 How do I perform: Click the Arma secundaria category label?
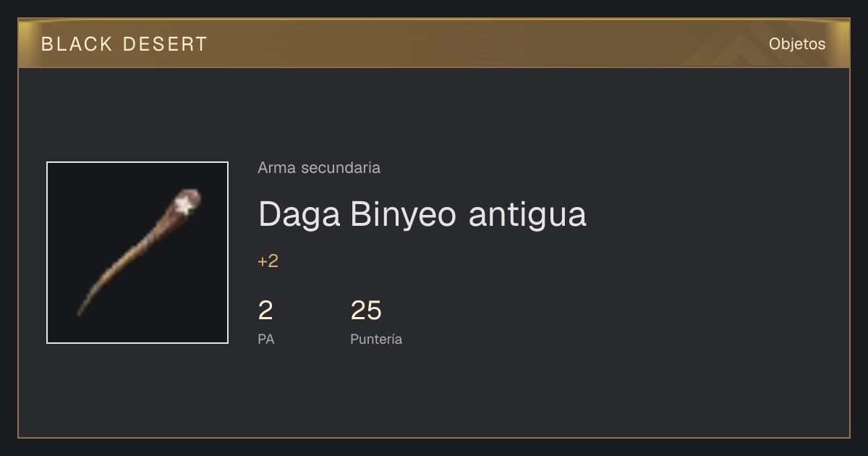(x=319, y=168)
